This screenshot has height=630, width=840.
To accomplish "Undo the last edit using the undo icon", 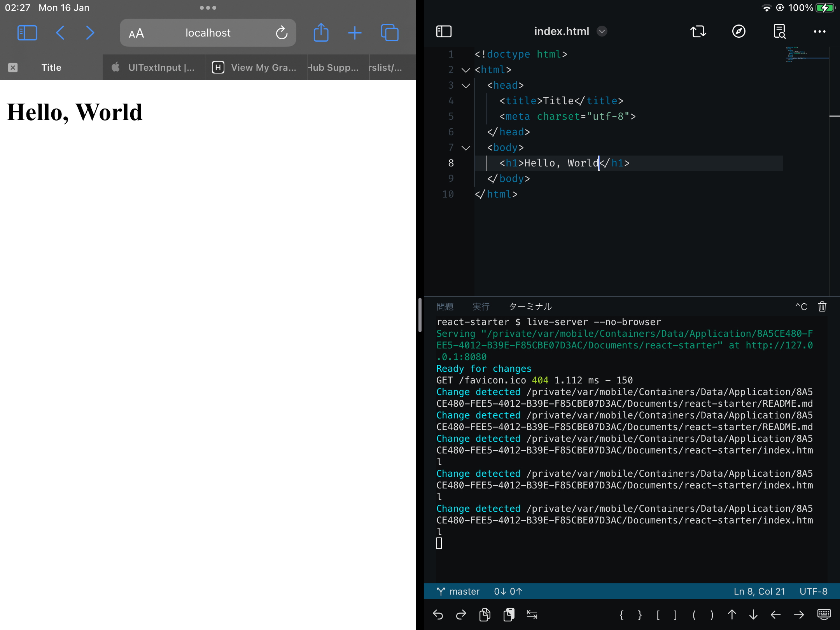I will point(438,614).
